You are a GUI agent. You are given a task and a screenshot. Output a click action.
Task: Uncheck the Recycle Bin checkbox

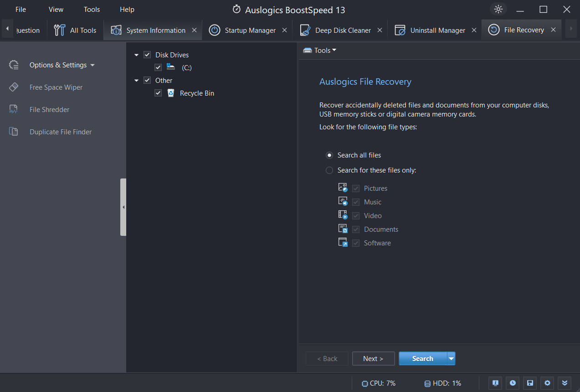coord(158,93)
